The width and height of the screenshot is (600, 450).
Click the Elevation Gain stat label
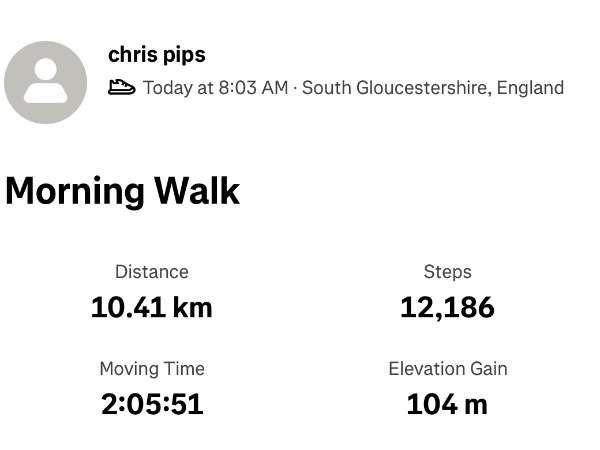(x=447, y=368)
